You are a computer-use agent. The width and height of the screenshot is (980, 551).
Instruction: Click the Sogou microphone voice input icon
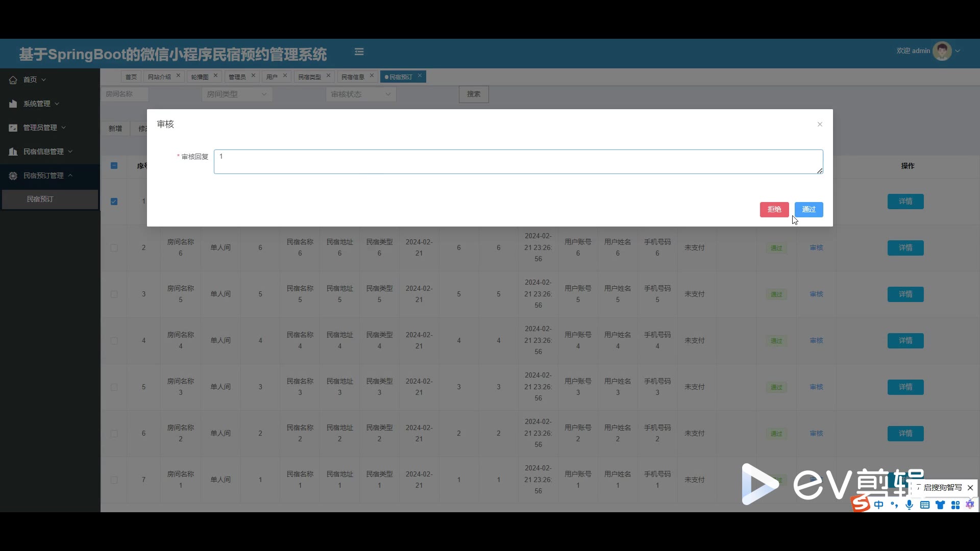point(909,505)
